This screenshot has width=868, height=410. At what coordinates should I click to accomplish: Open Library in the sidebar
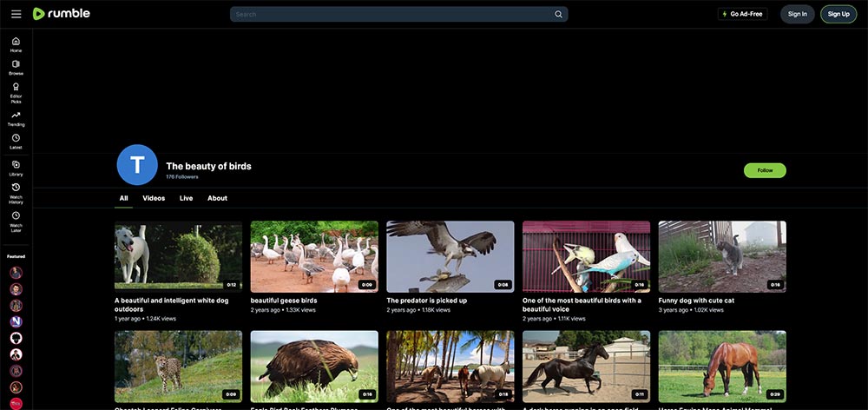point(16,169)
